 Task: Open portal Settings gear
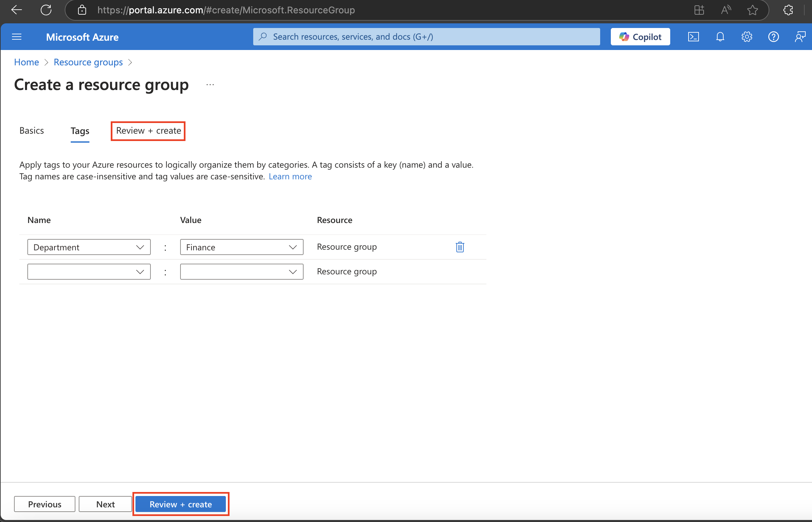point(747,37)
